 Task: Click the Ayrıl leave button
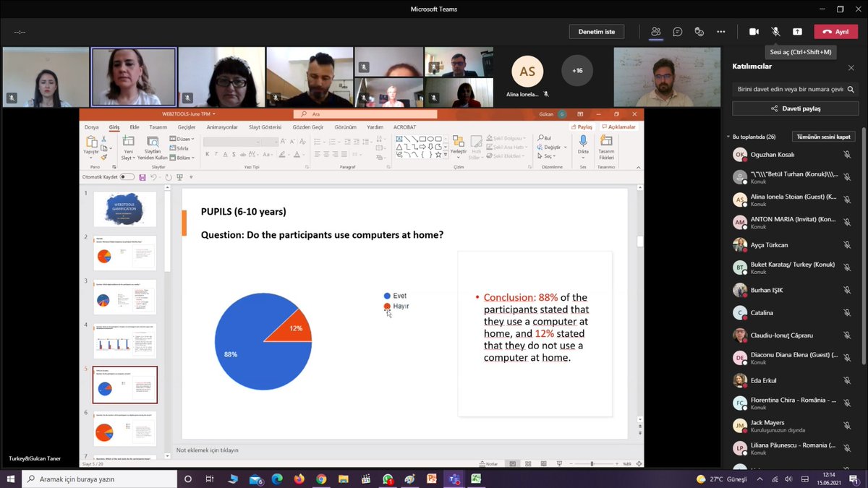835,32
